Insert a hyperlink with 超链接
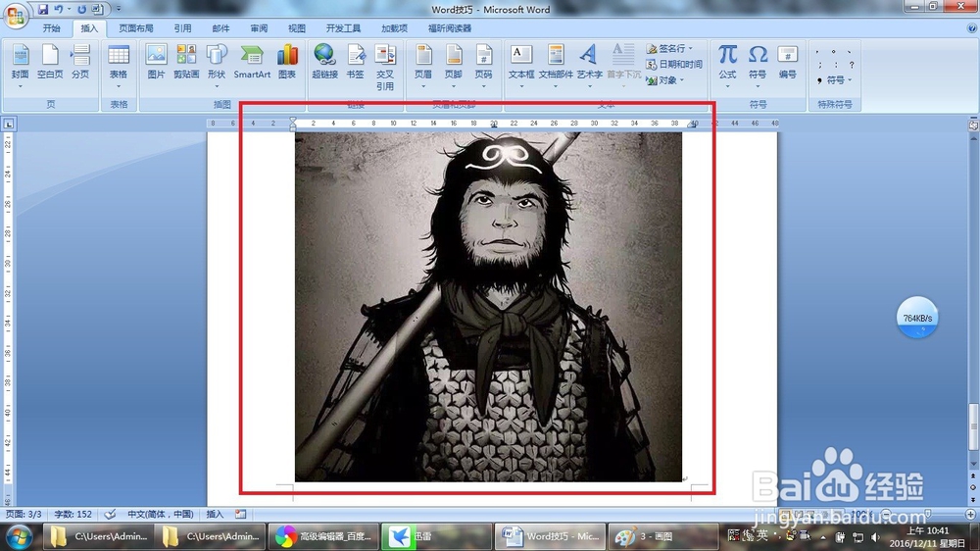 tap(324, 63)
